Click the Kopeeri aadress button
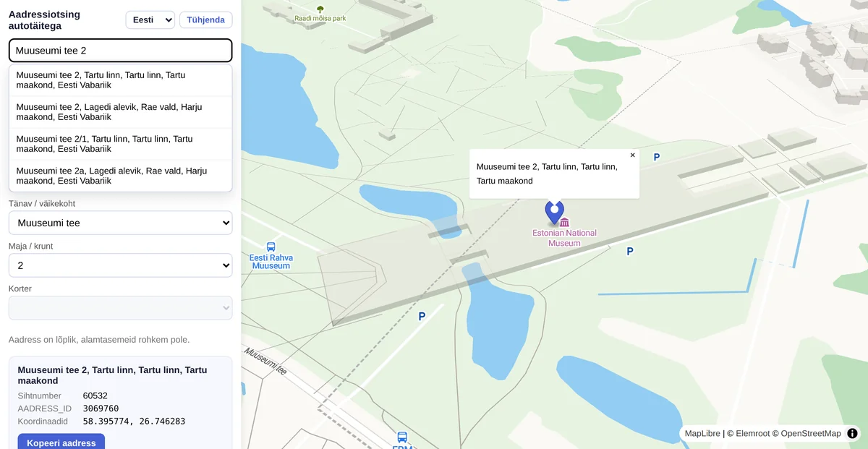 (61, 442)
